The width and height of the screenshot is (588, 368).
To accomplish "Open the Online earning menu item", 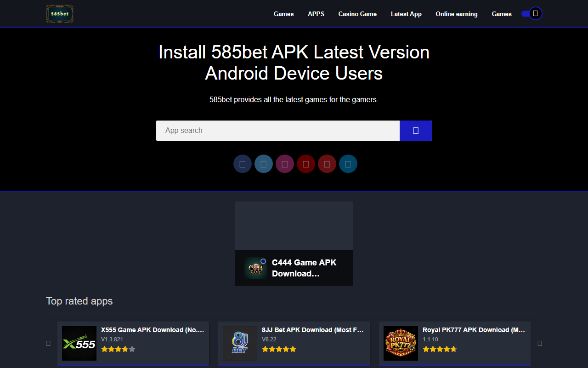I will coord(457,14).
